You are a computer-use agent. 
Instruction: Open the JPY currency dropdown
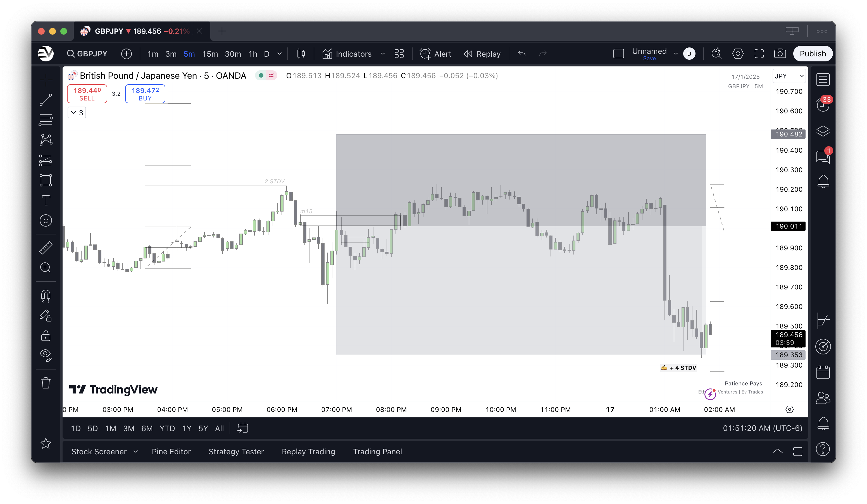point(789,76)
